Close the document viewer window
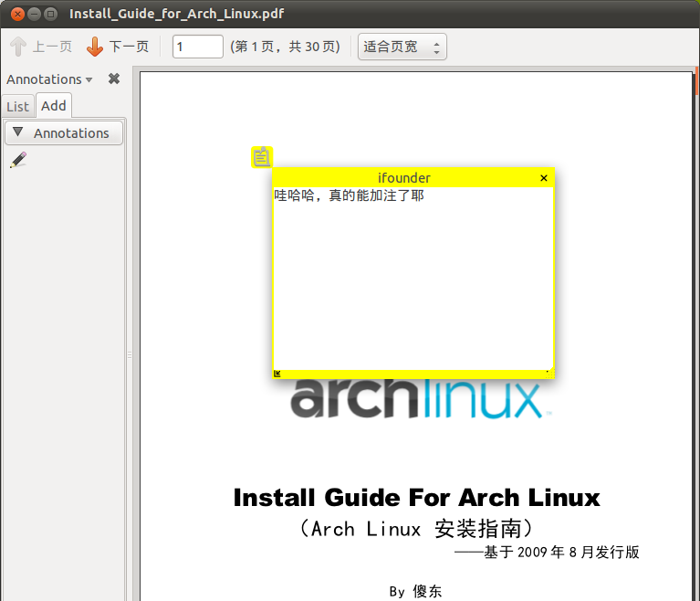This screenshot has width=700, height=601. click(x=17, y=14)
